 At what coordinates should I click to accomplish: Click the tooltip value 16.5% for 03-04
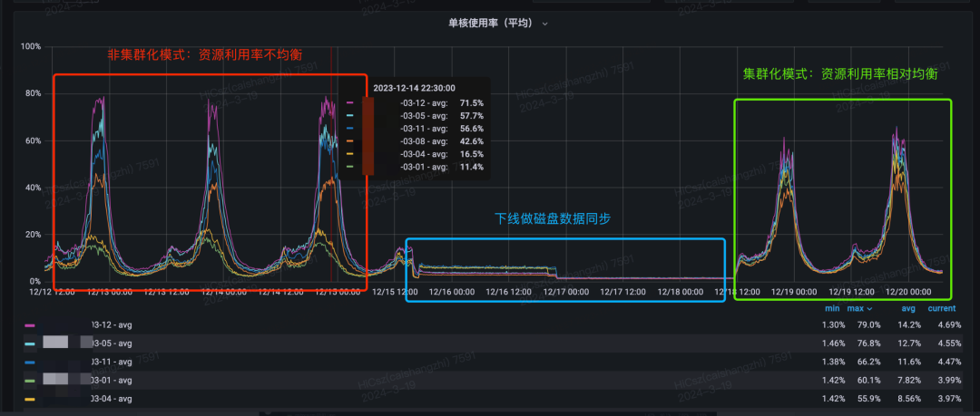coord(471,154)
